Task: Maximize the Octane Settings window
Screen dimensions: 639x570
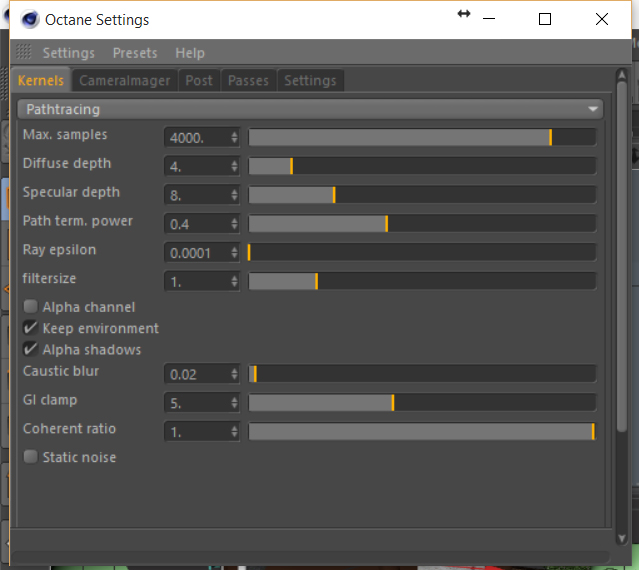Action: point(545,19)
